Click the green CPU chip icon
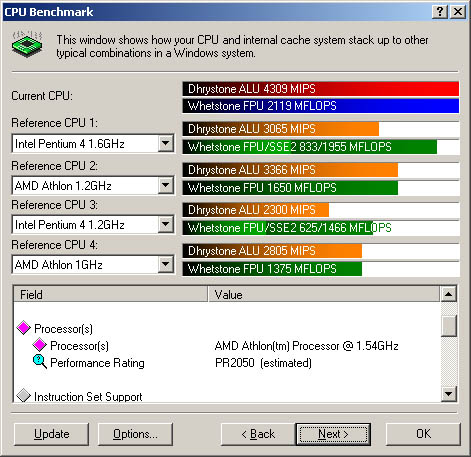Screen dimensions: 471x457 [x=27, y=44]
